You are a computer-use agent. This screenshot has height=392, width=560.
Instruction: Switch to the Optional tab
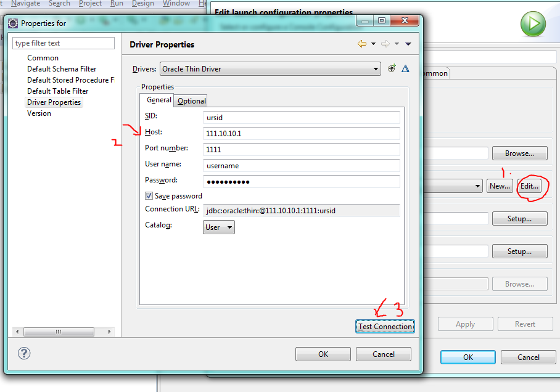[x=191, y=101]
